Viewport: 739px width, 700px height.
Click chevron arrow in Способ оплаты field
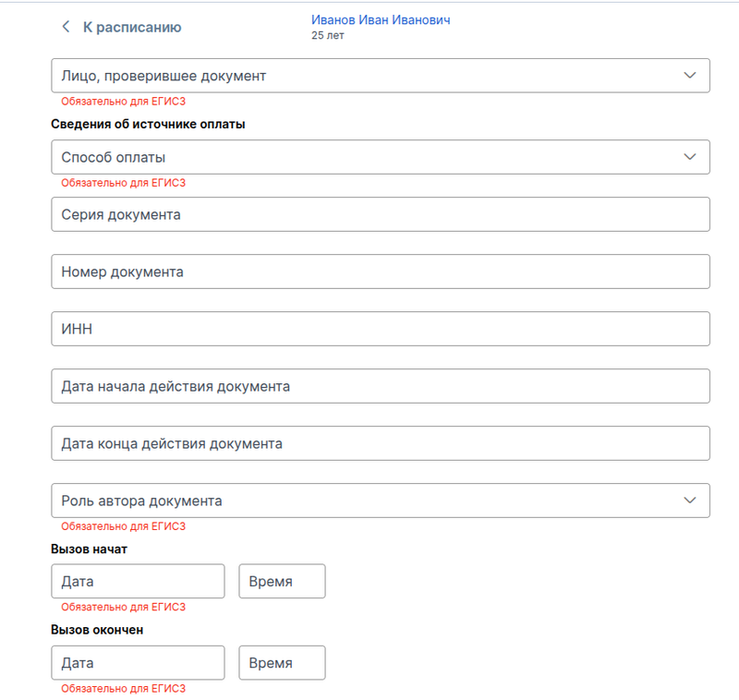[x=689, y=157]
